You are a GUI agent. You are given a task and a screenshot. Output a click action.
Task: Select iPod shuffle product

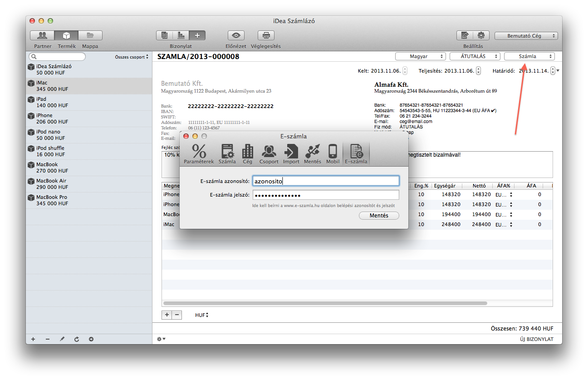89,151
